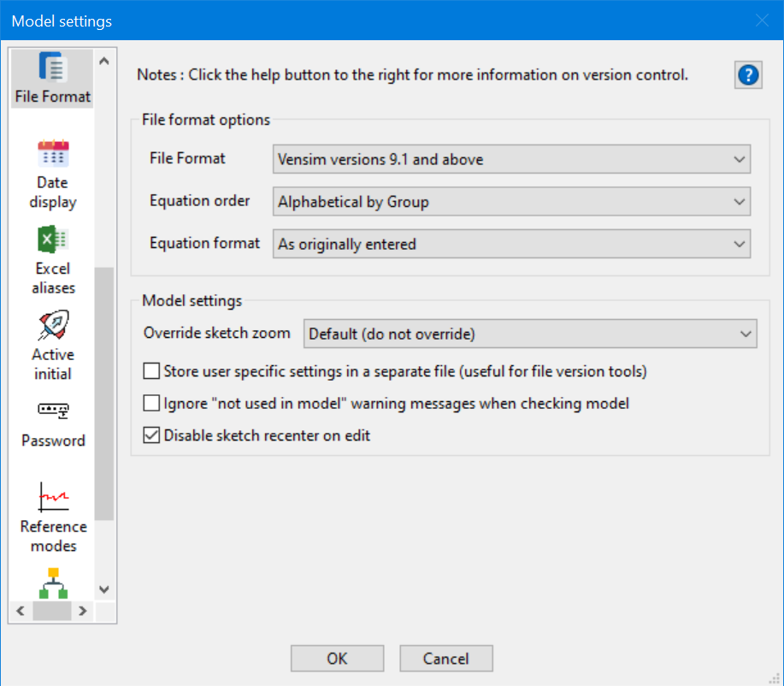Check Ignore not used in model warnings
This screenshot has height=686, width=784.
tap(151, 403)
